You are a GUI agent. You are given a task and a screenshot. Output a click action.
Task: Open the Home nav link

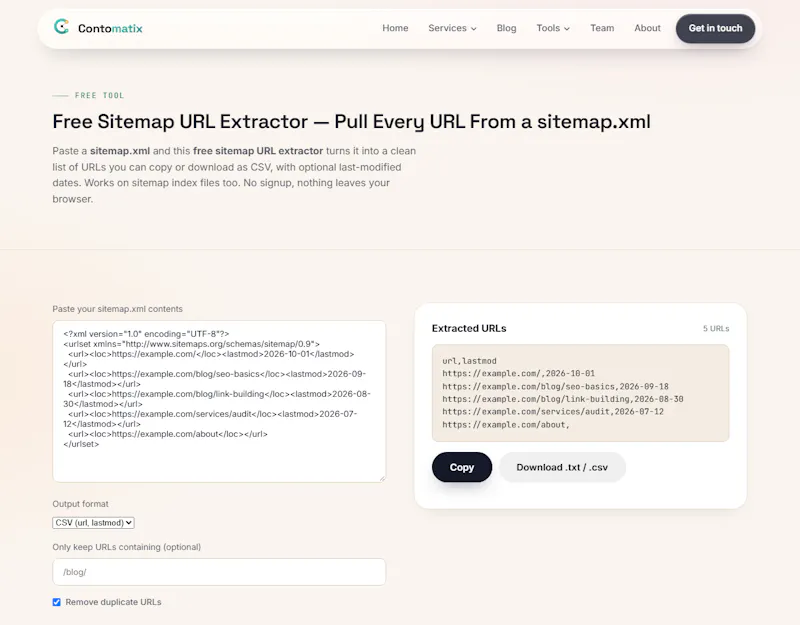pyautogui.click(x=395, y=28)
